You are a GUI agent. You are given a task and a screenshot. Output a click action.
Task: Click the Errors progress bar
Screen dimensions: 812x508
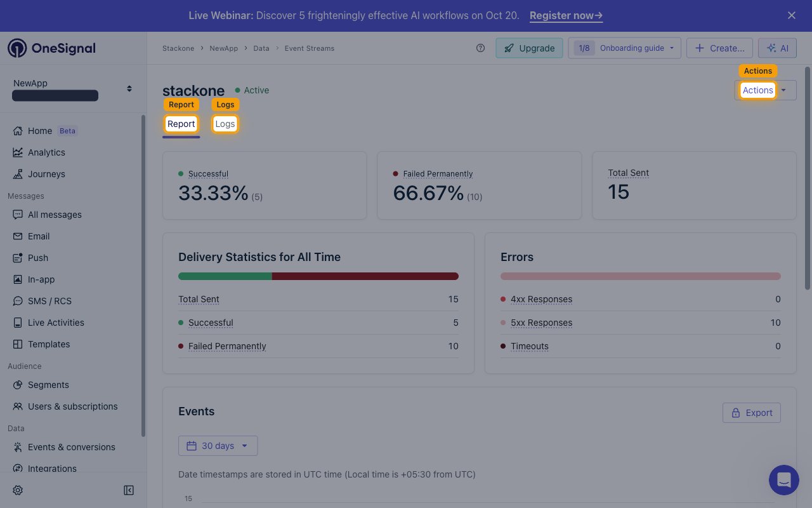pos(641,276)
